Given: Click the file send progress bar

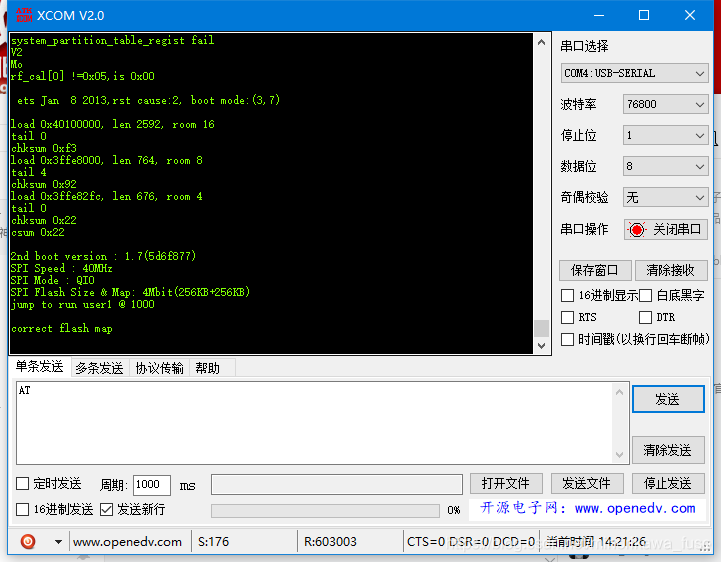Looking at the screenshot, I should point(325,510).
